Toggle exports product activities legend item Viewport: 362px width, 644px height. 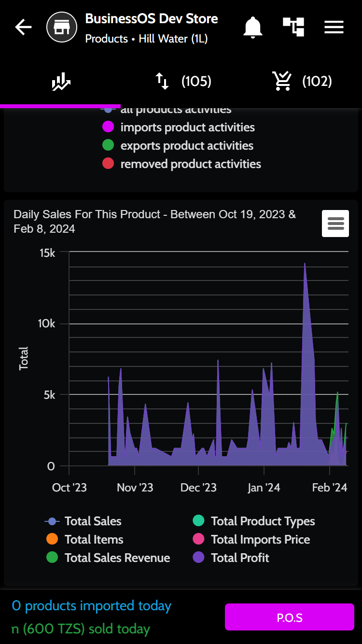coord(186,146)
